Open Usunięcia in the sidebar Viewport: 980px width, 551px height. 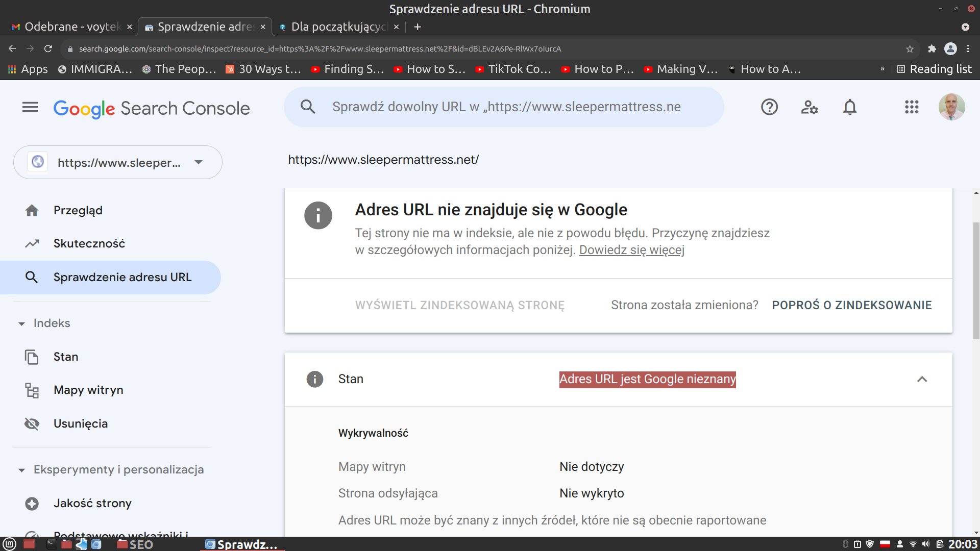tap(81, 423)
